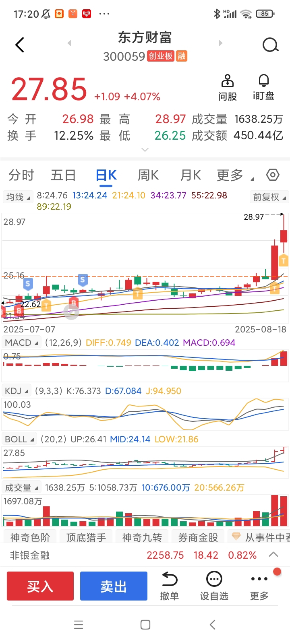Select 神奇色阶 indicator

pos(30,537)
